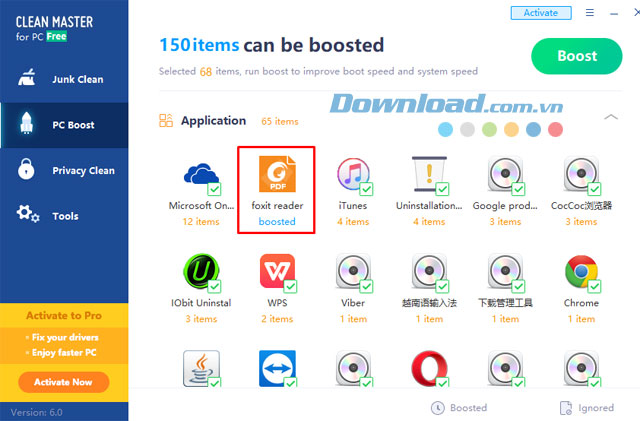Image resolution: width=640 pixels, height=421 pixels.
Task: Select the foxit reader PDF icon
Action: [x=277, y=174]
